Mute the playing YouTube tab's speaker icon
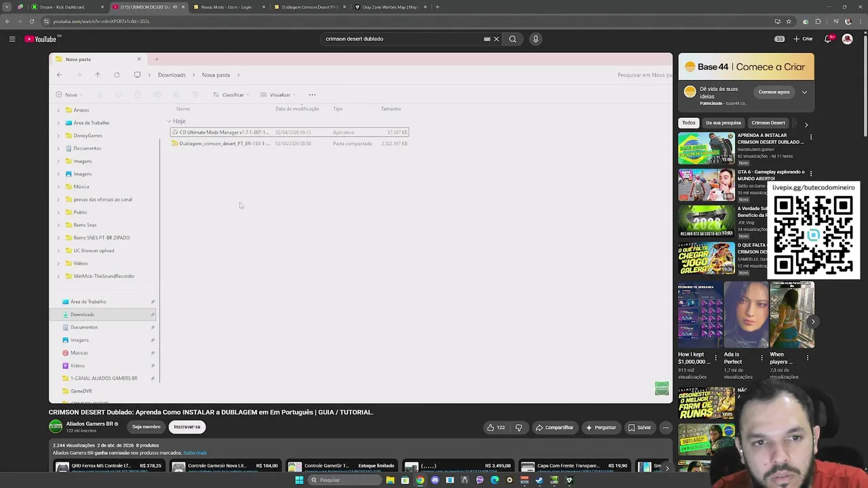 point(175,7)
